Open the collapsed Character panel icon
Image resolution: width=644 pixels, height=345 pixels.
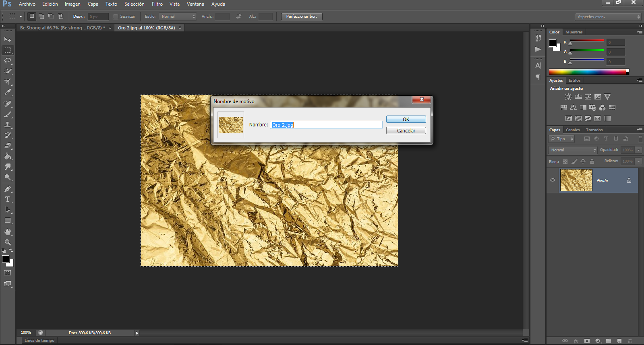pos(538,66)
